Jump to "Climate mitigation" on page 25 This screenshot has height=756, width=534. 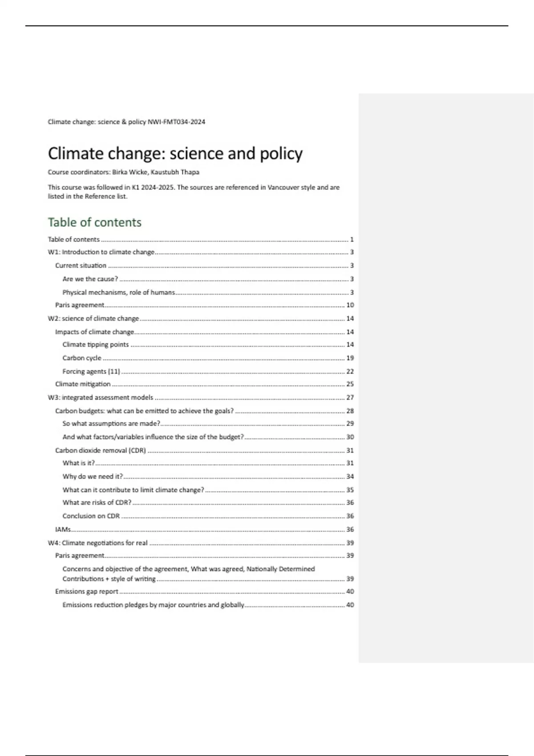[x=83, y=384]
